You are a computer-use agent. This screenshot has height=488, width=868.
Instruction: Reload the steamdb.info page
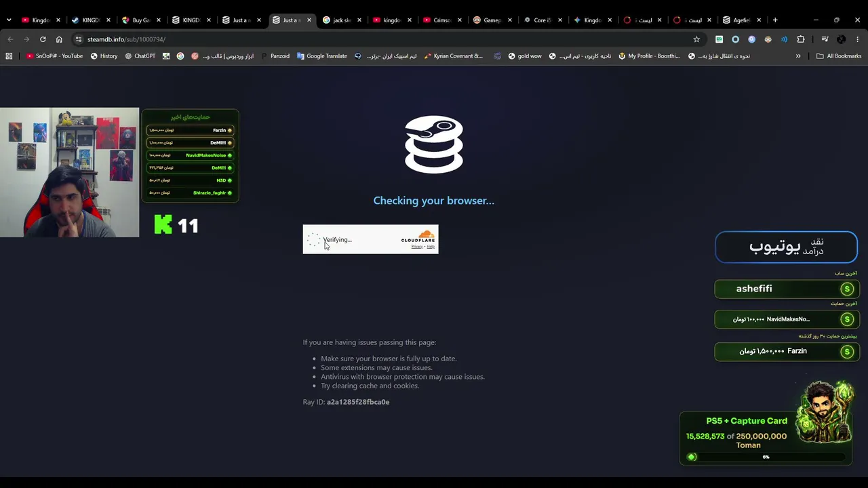tap(43, 39)
